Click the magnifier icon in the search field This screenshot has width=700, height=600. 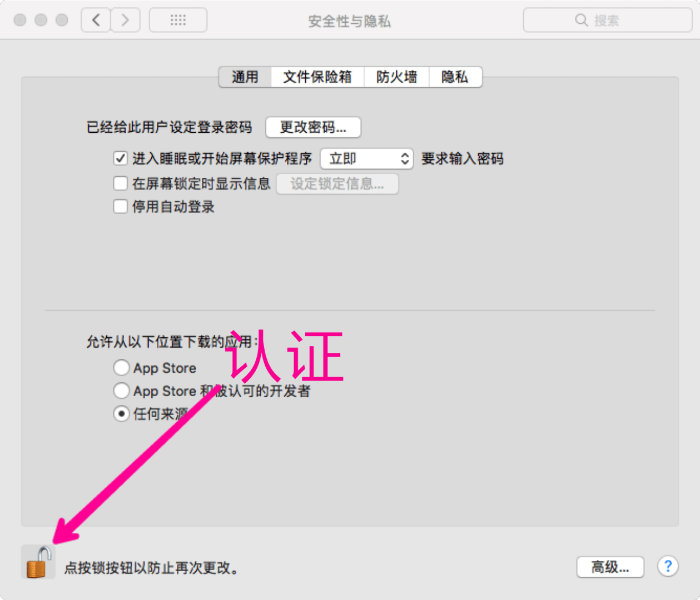point(581,20)
